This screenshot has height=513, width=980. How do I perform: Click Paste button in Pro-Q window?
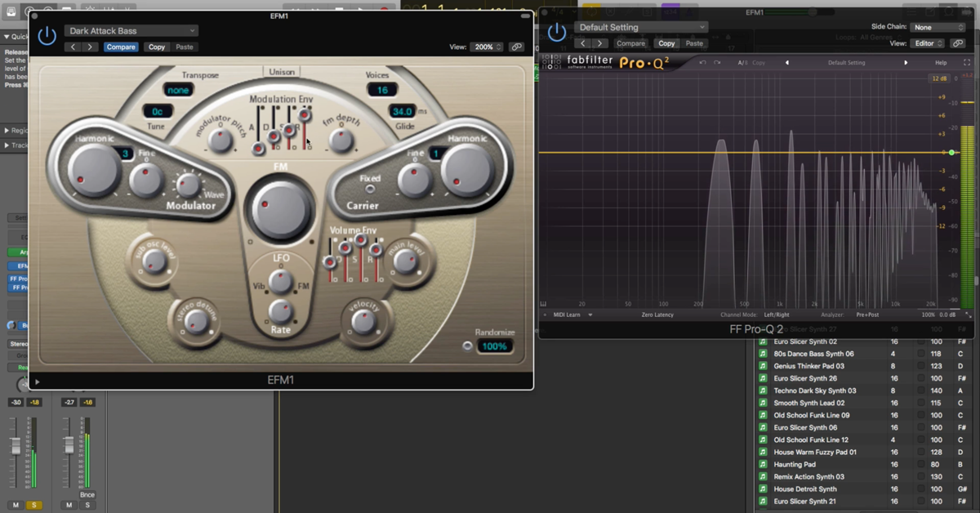coord(694,43)
